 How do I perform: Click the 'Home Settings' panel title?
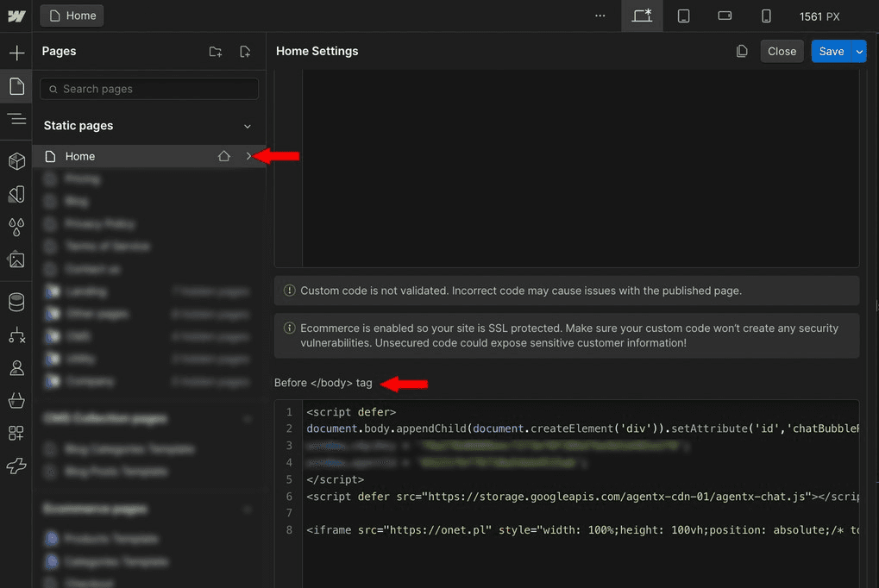[x=317, y=52]
